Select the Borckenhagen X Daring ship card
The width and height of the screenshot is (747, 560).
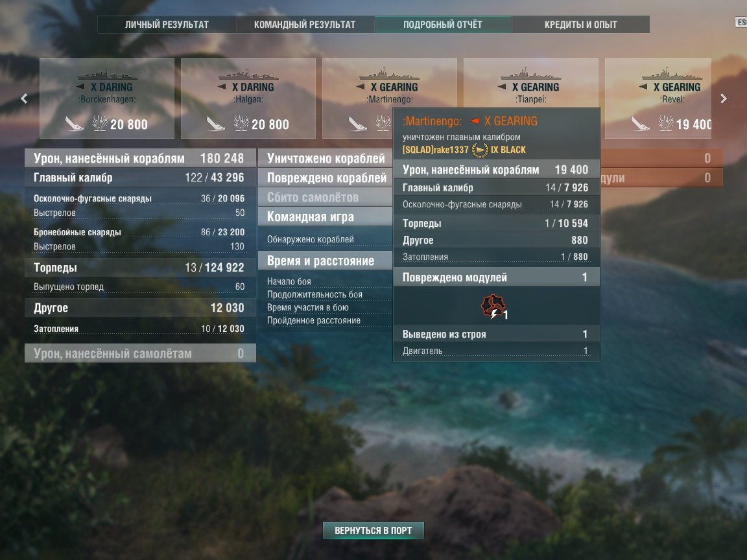(x=107, y=99)
